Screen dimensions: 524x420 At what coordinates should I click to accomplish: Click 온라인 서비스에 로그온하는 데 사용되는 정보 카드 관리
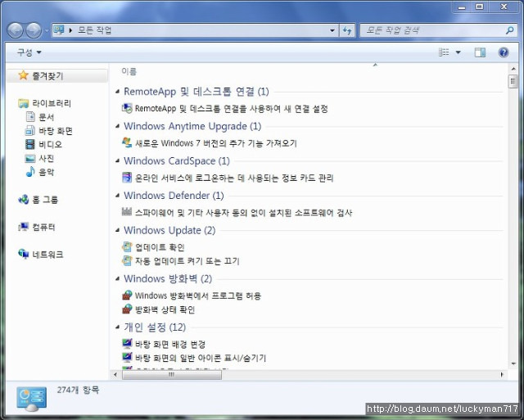coord(234,178)
